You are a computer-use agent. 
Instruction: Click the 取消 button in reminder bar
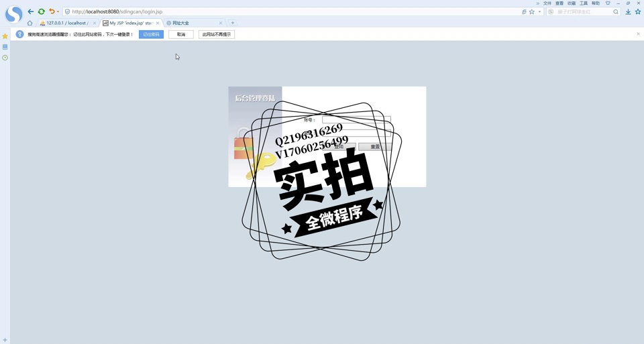coord(181,34)
